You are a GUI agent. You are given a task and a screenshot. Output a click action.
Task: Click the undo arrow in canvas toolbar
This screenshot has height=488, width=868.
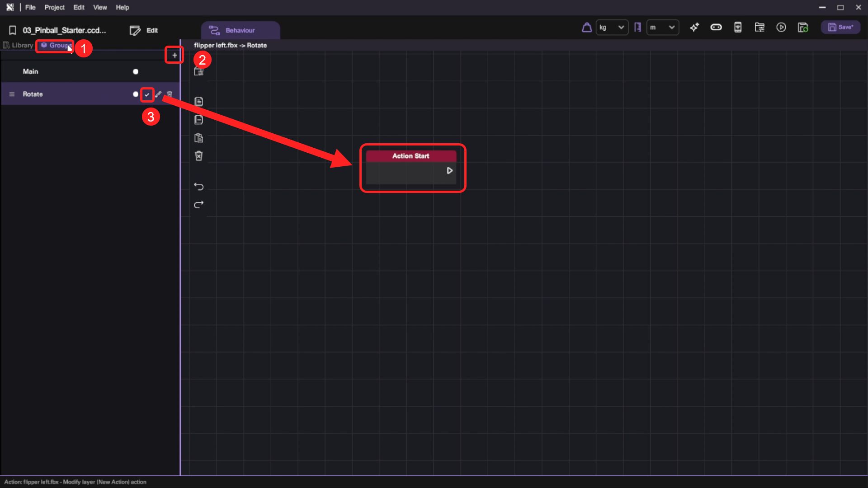(198, 187)
